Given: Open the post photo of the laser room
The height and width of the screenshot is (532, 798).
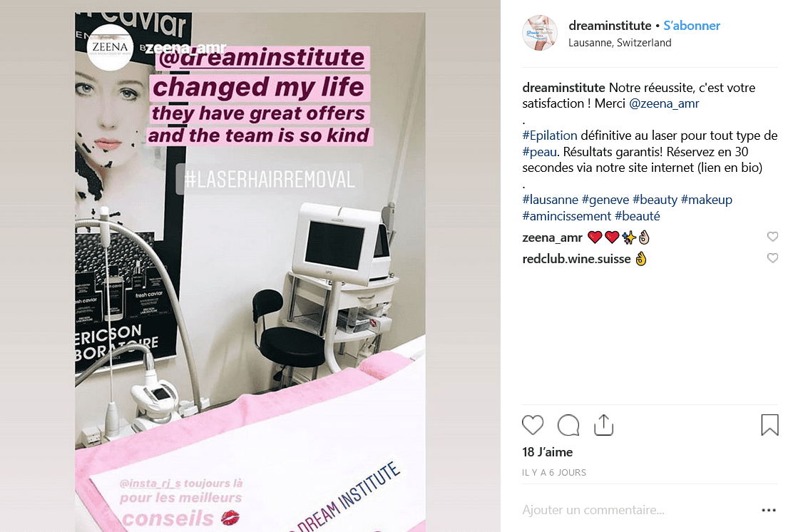Looking at the screenshot, I should (250, 272).
